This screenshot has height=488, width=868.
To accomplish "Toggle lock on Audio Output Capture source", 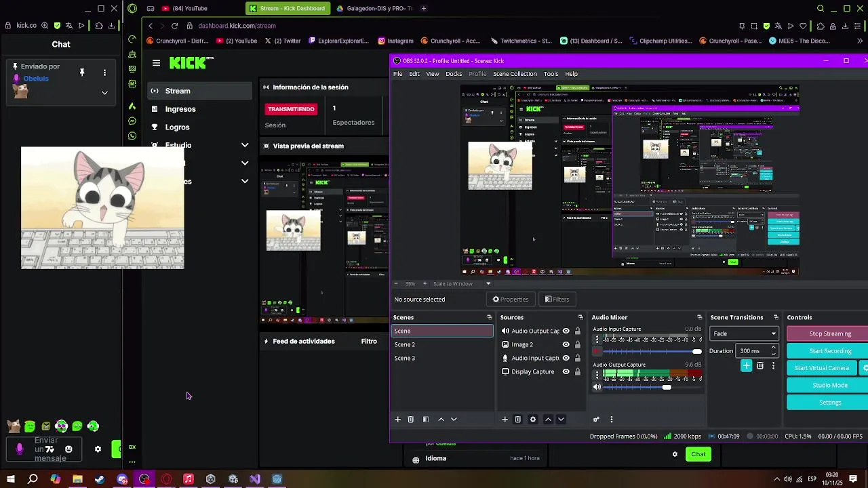I will coord(578,331).
